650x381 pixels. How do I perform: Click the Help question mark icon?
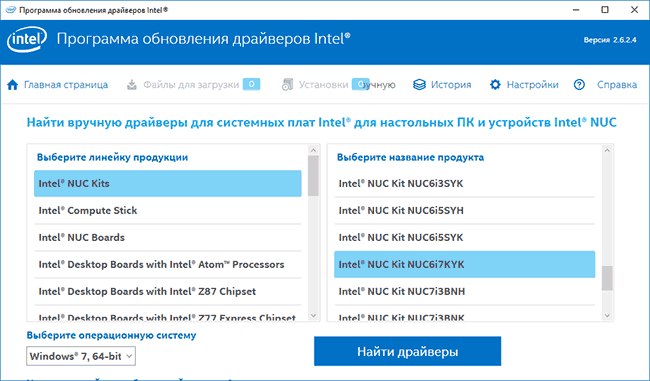pos(579,85)
